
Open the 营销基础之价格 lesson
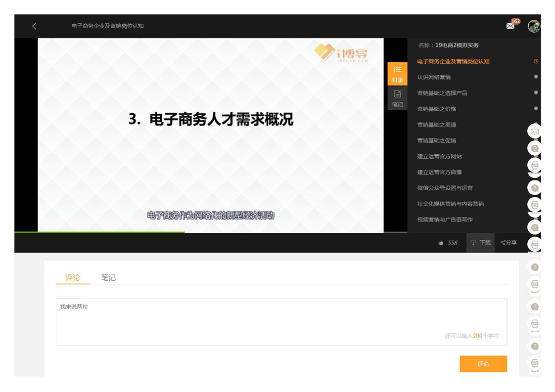point(437,109)
